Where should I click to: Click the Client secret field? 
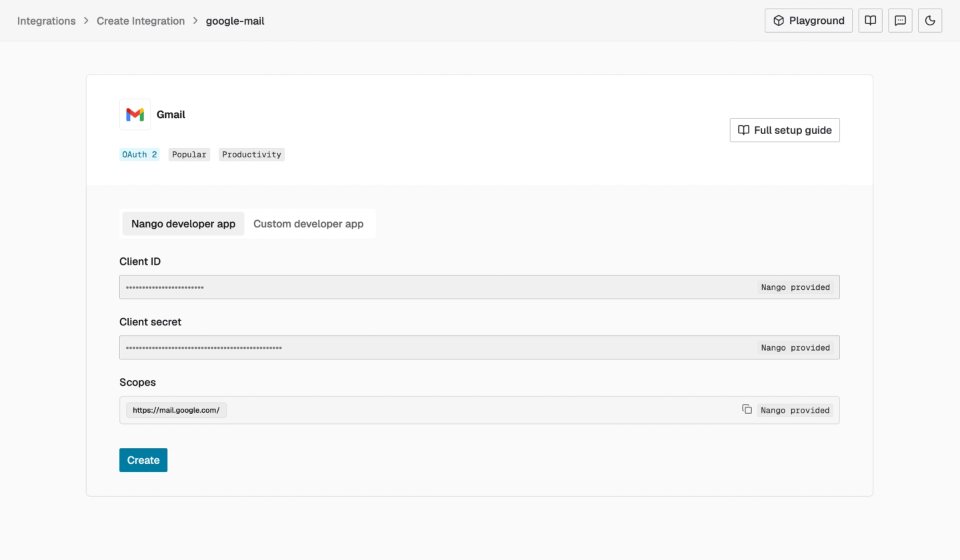point(479,347)
